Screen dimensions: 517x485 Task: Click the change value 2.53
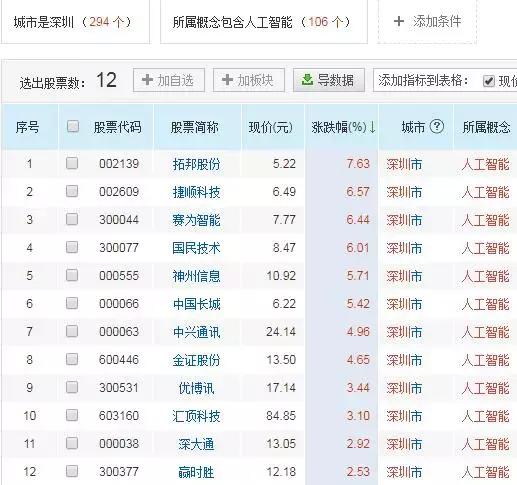click(x=358, y=472)
